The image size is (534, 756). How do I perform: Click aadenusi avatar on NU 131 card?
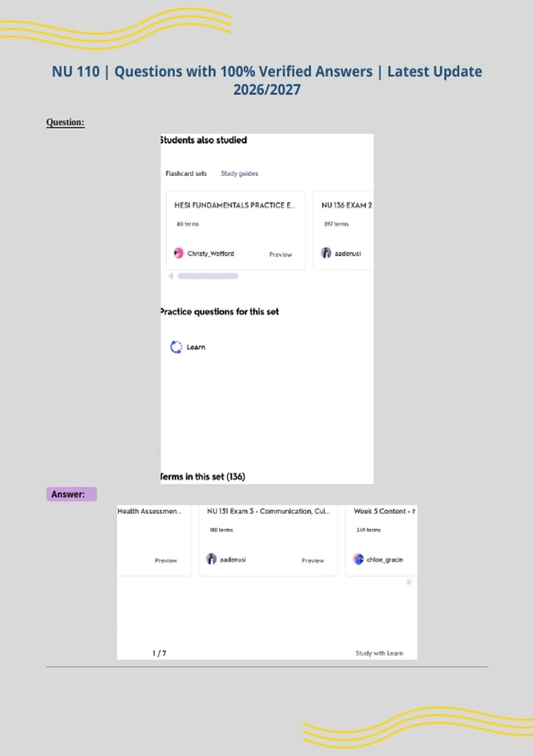point(211,559)
